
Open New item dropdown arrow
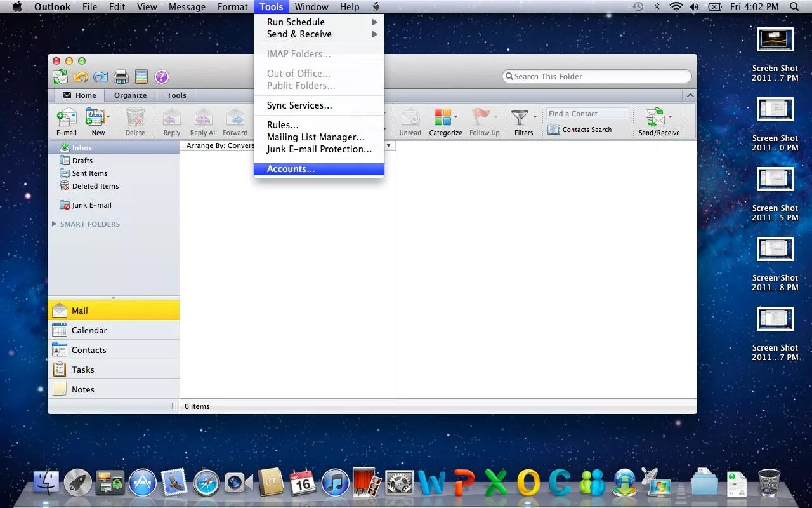point(108,117)
